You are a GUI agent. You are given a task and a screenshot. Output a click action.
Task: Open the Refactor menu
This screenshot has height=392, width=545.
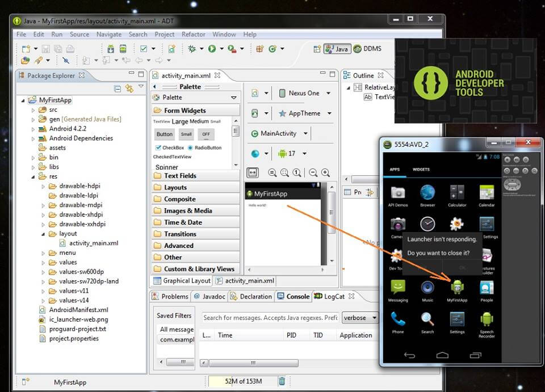click(193, 35)
